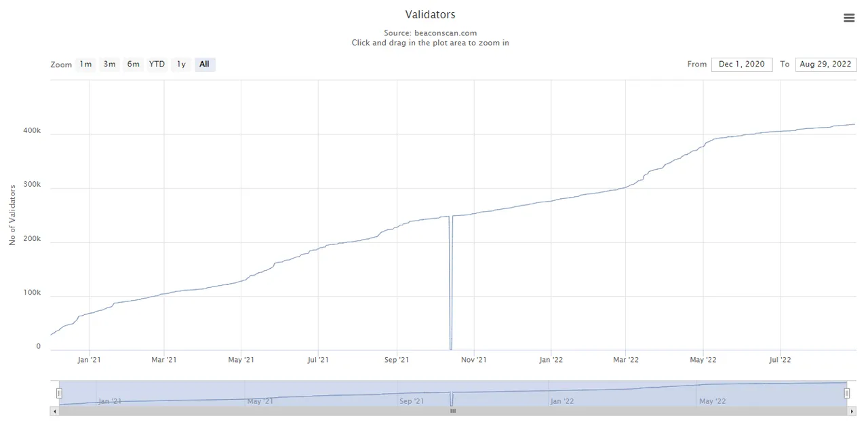Click the May '21 x-axis label

pyautogui.click(x=241, y=360)
